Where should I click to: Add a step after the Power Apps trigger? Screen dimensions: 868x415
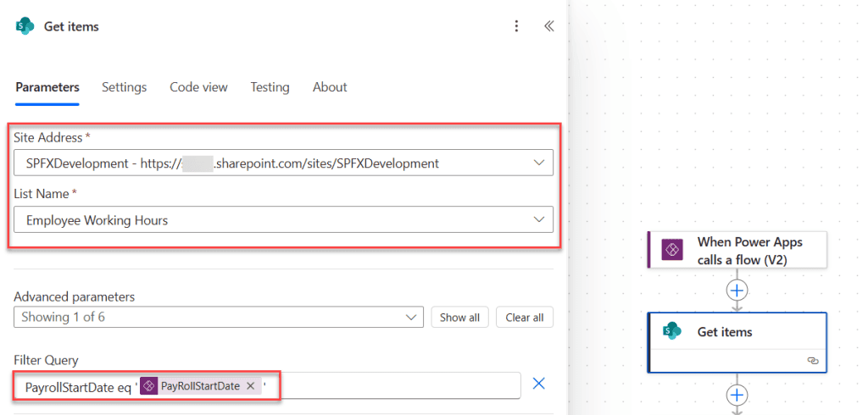(x=737, y=290)
